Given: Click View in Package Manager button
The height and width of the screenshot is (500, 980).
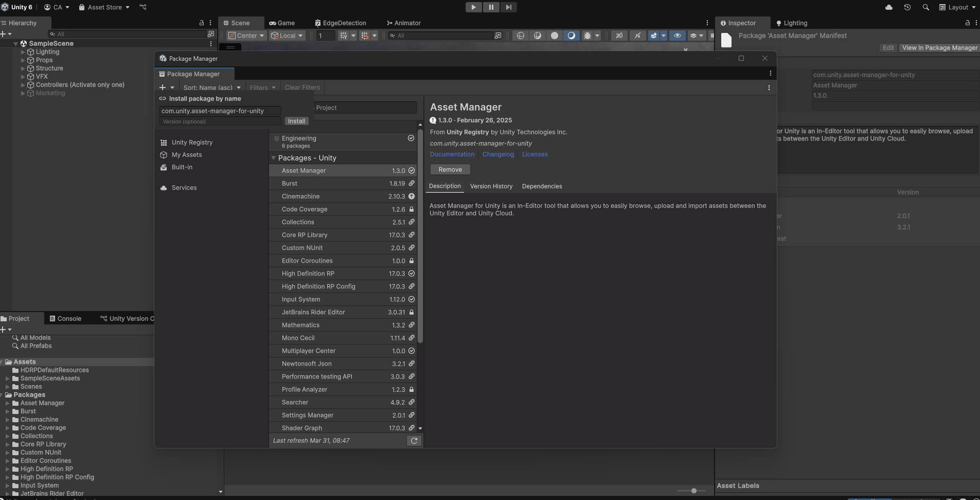Looking at the screenshot, I should pos(939,48).
